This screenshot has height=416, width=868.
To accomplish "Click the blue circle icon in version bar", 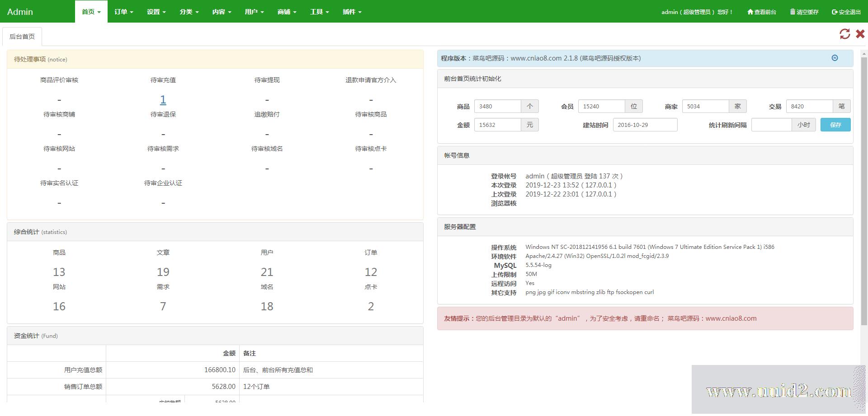I will click(835, 58).
